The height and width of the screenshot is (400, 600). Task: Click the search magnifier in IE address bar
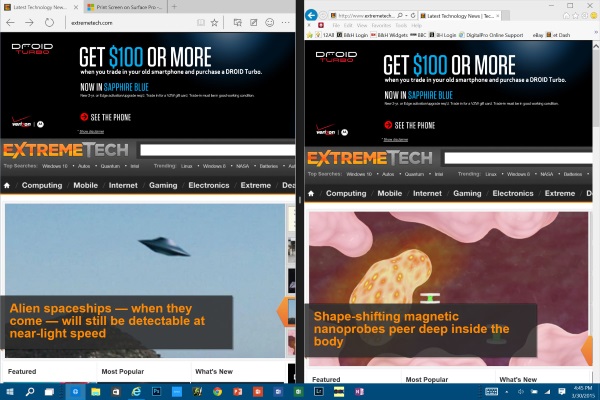[400, 16]
